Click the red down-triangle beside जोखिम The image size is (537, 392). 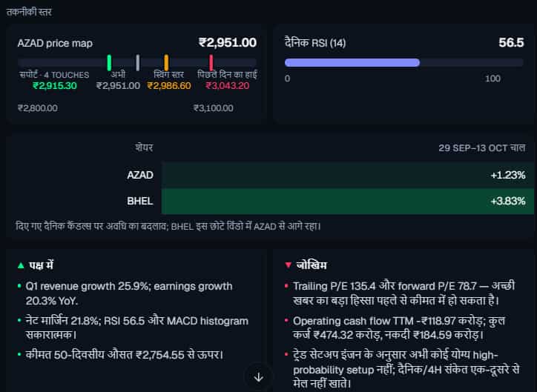coord(288,265)
